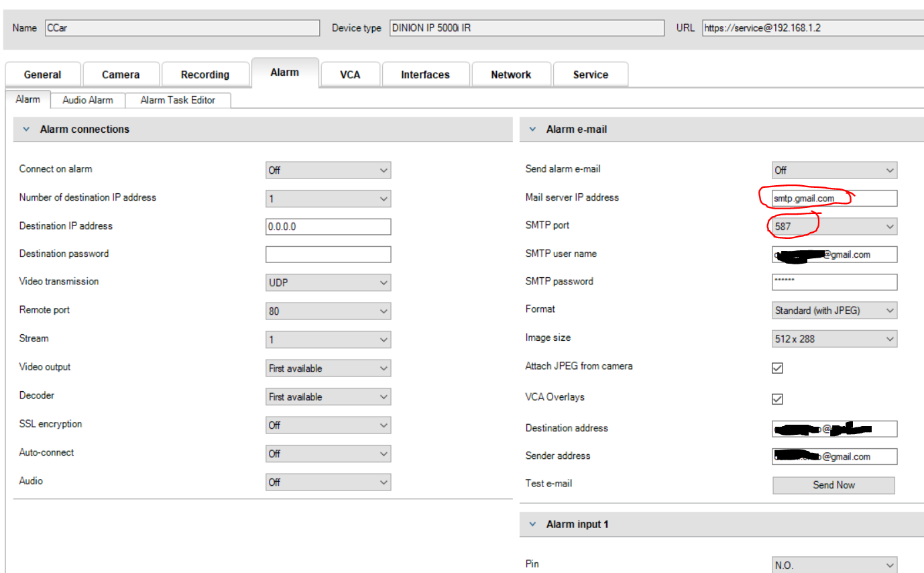
Task: Open the SSL encryption dropdown
Action: pyautogui.click(x=328, y=425)
